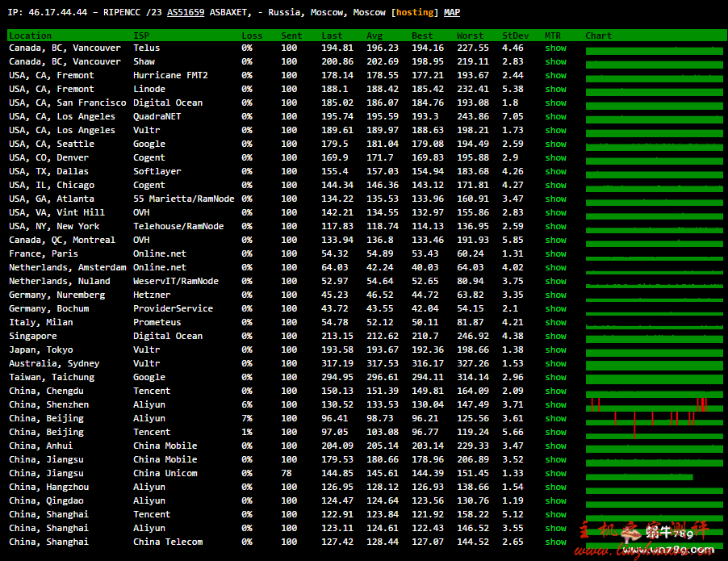
Task: Show MTR for Anhui China Mobile
Action: [x=555, y=446]
